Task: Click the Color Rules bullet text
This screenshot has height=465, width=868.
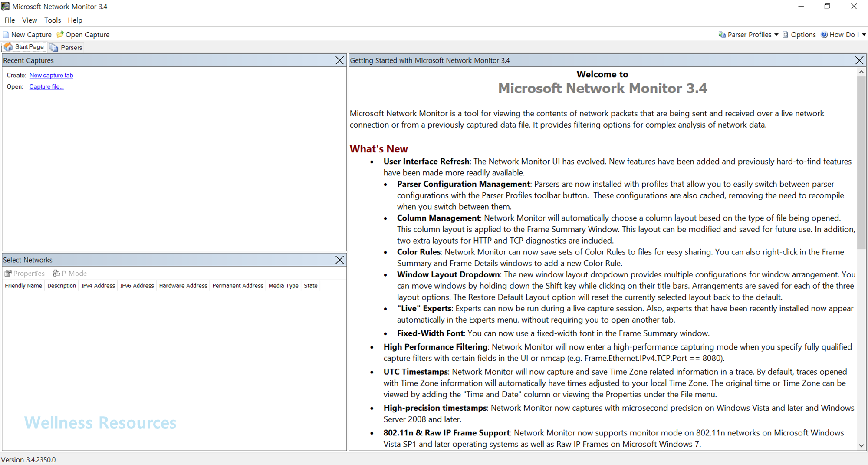Action: (x=419, y=252)
